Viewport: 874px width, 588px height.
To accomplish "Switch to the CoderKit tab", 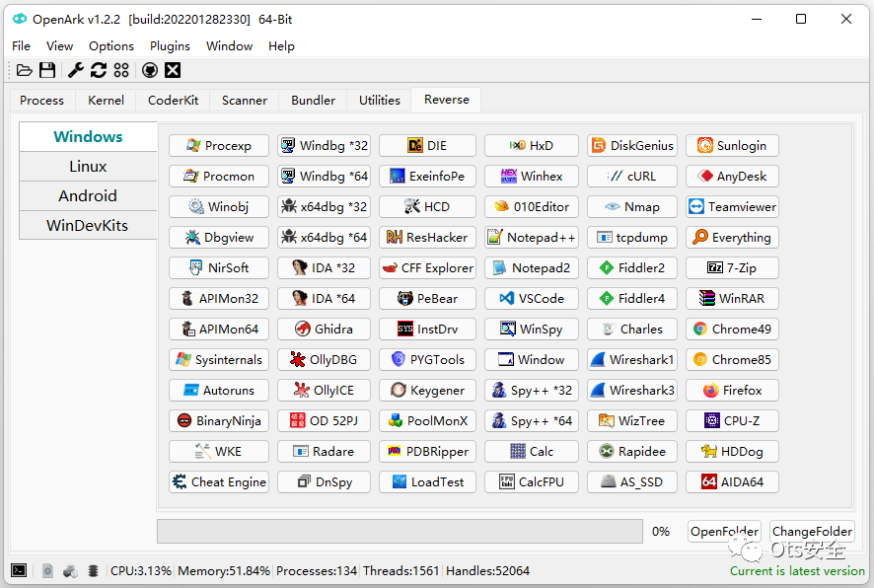I will click(173, 101).
